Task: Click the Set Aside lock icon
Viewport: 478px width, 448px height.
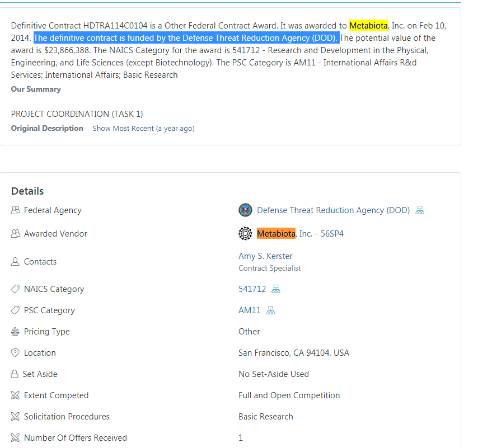Action: coord(15,374)
